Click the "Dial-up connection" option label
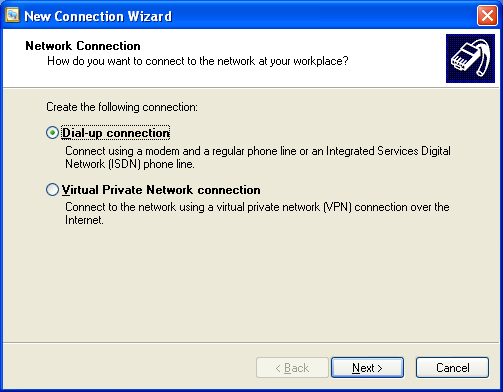The image size is (503, 392). pos(116,133)
